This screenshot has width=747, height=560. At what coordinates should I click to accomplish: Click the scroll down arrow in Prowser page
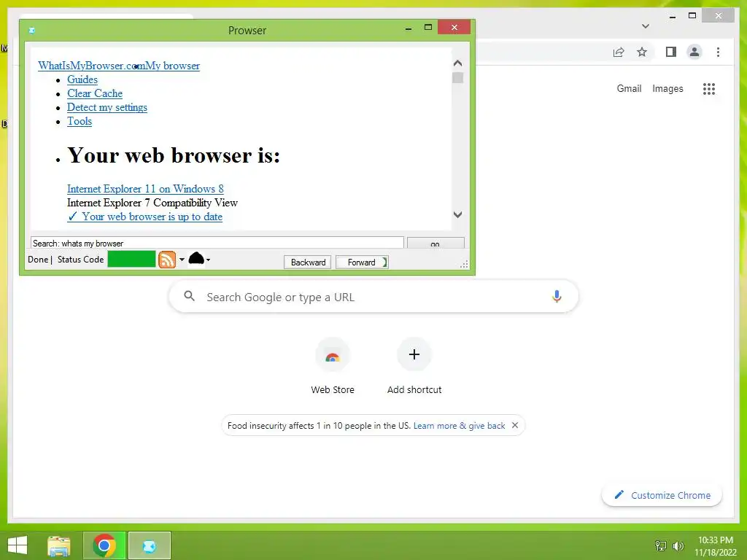pyautogui.click(x=458, y=215)
